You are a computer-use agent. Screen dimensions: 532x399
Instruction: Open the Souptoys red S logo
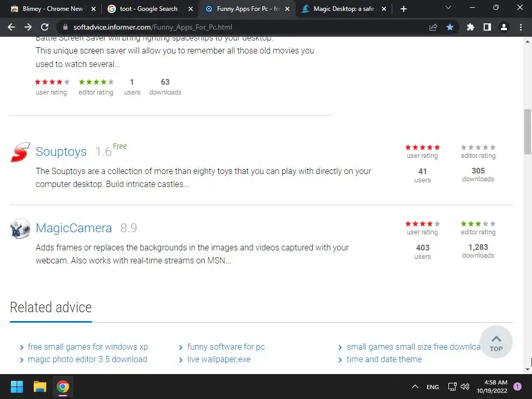click(x=20, y=152)
